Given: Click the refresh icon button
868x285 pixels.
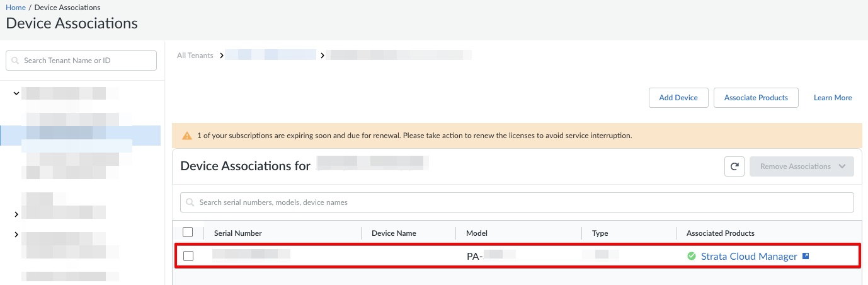Looking at the screenshot, I should (x=734, y=166).
